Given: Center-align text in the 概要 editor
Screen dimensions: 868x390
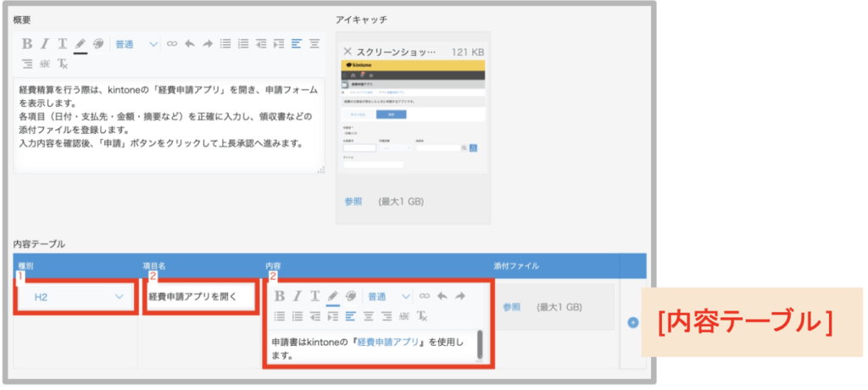Looking at the screenshot, I should tap(314, 44).
